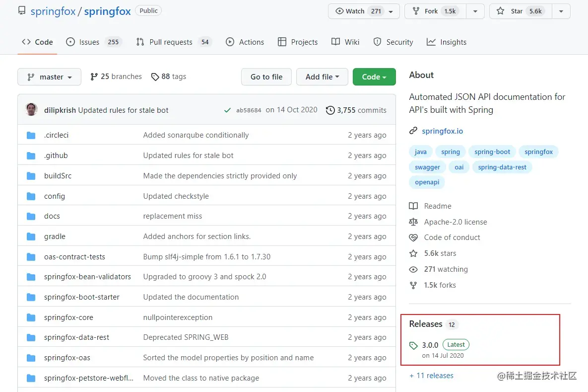Click the ab58684 commit hash
588x392 pixels.
pyautogui.click(x=249, y=110)
